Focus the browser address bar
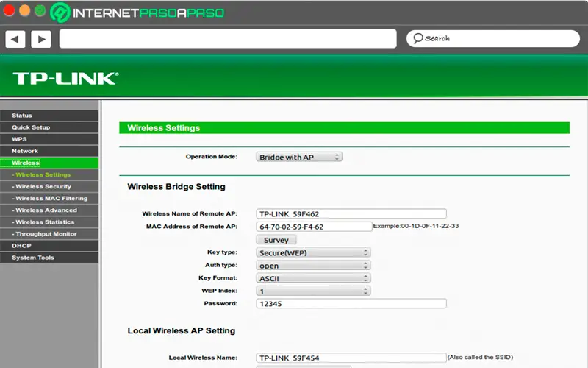This screenshot has width=588, height=368. (x=228, y=39)
